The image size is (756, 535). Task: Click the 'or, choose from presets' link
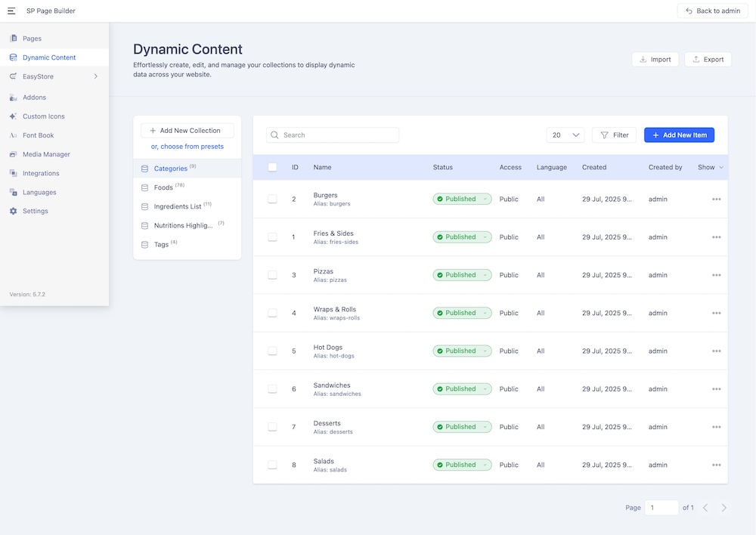pyautogui.click(x=187, y=147)
